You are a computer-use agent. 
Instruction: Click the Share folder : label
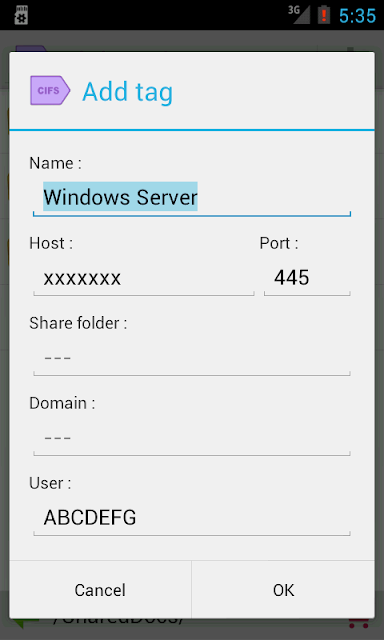(78, 323)
